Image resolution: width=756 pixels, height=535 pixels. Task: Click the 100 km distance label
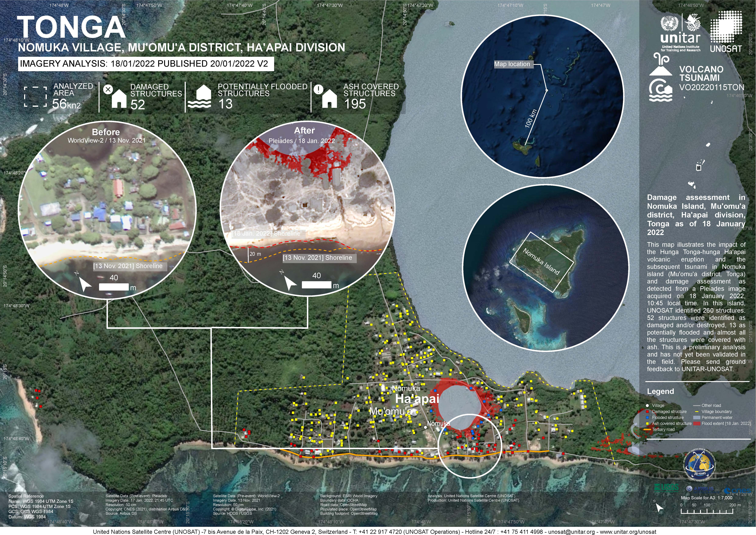[531, 119]
